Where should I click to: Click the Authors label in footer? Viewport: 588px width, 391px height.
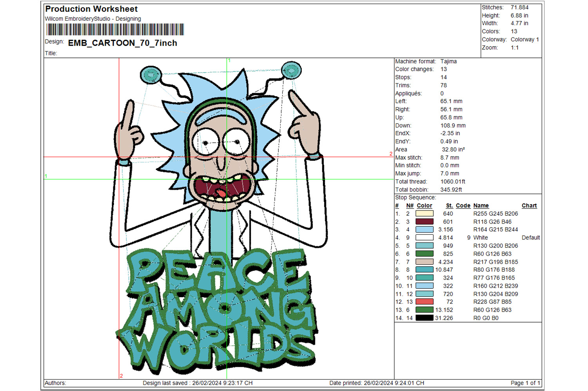click(x=55, y=383)
